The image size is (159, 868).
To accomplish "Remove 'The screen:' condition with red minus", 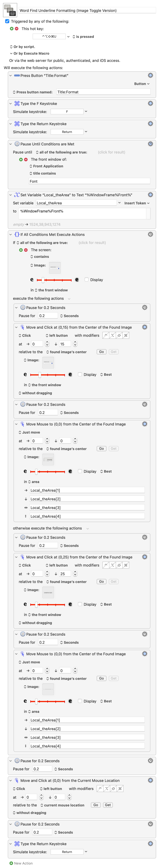I will (26, 250).
